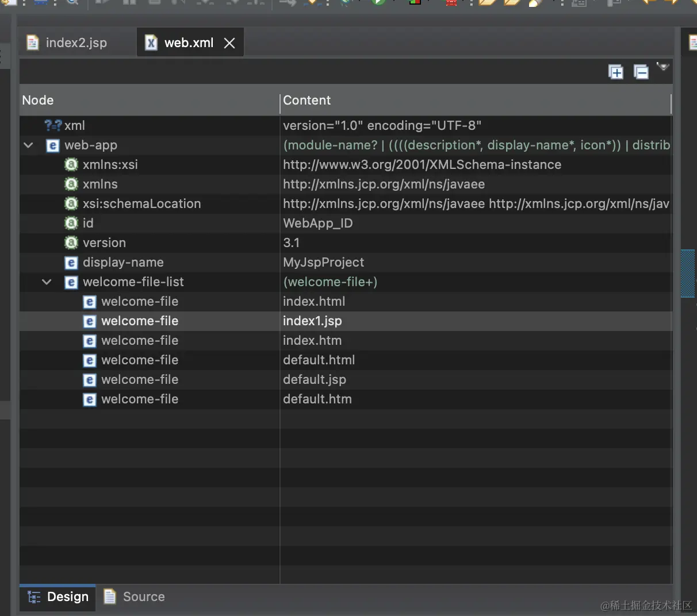Viewport: 697px width, 616px height.
Task: Click the (welcome-file+) content text
Action: coord(330,282)
